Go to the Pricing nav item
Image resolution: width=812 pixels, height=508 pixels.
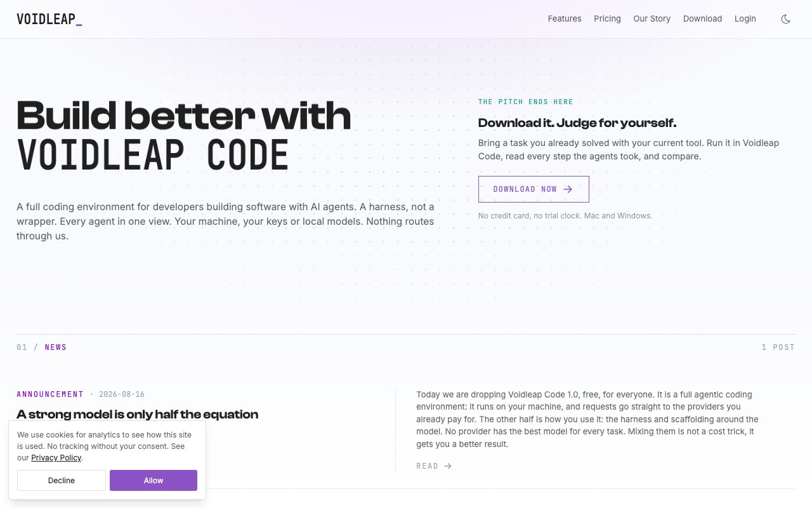click(607, 19)
